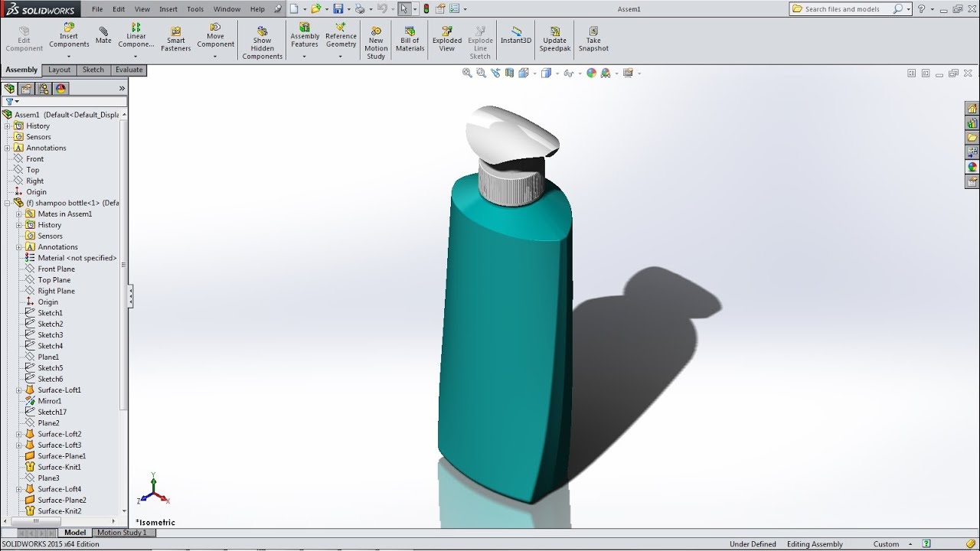The height and width of the screenshot is (551, 980).
Task: Click the Rebuild traffic light icon
Action: 426,9
